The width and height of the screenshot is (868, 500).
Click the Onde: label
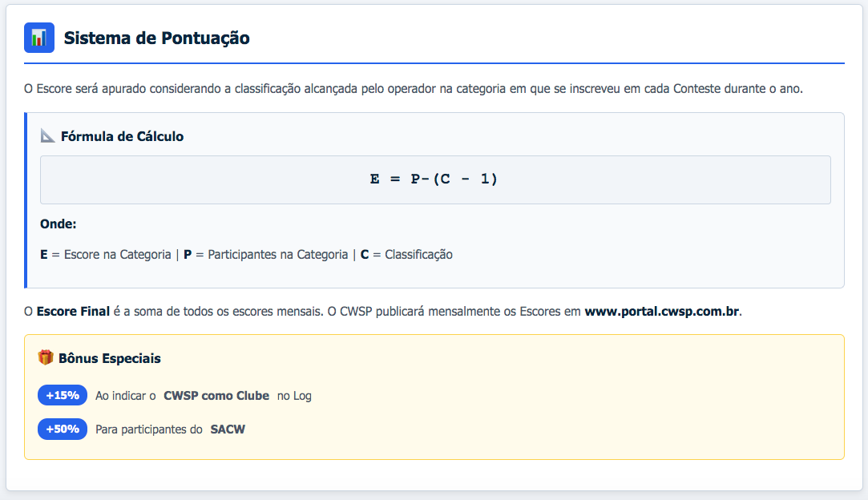tap(58, 224)
